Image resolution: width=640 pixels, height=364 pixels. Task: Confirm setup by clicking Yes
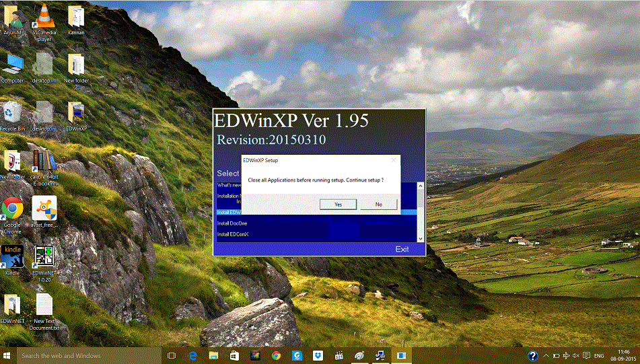[338, 204]
